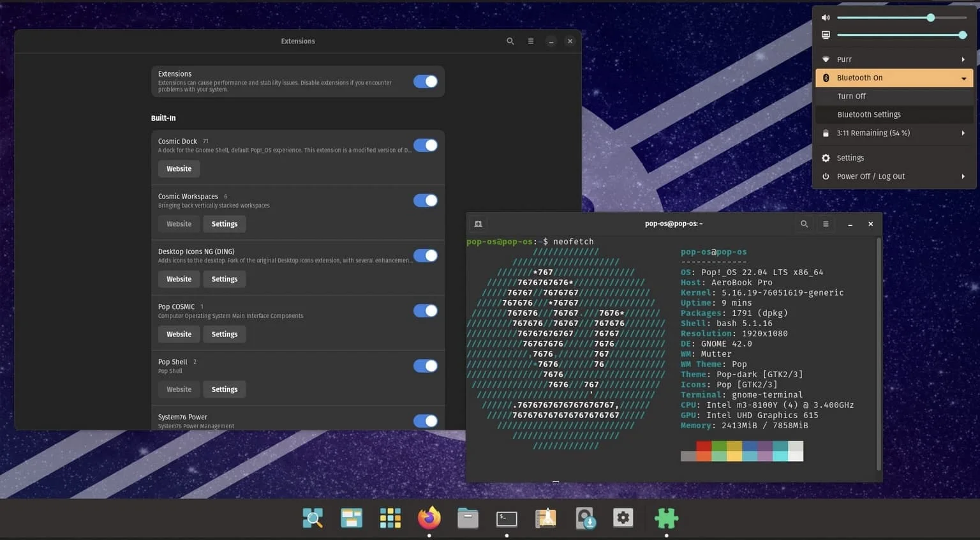Click the Pop COSMIC Website button

[x=179, y=334]
